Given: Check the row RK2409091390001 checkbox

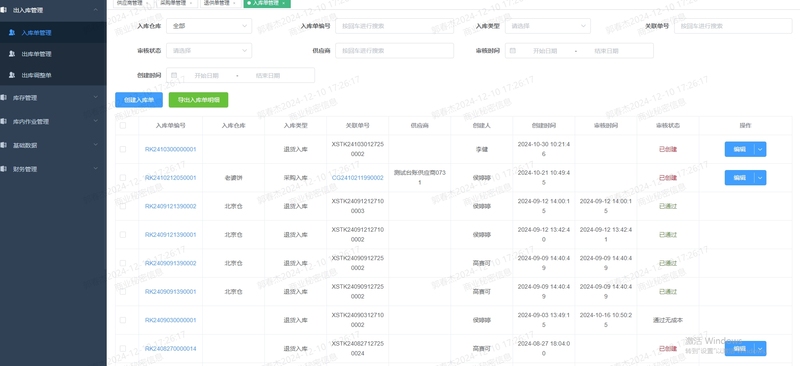Looking at the screenshot, I should tap(122, 291).
